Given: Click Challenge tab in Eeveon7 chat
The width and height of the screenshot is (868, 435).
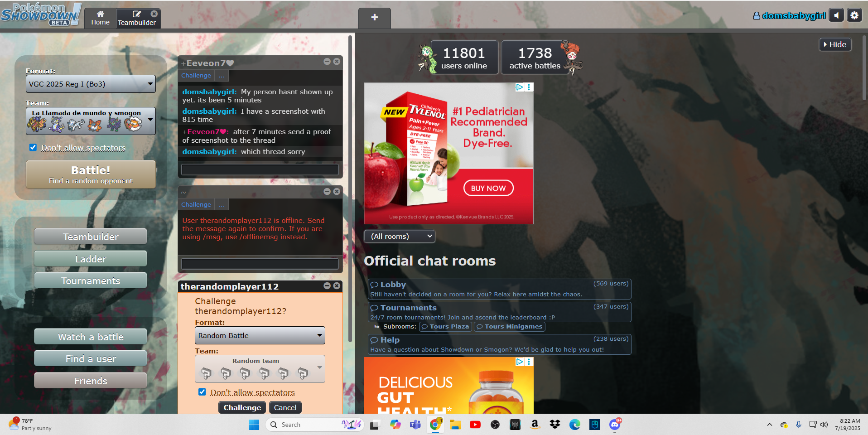Looking at the screenshot, I should 196,76.
